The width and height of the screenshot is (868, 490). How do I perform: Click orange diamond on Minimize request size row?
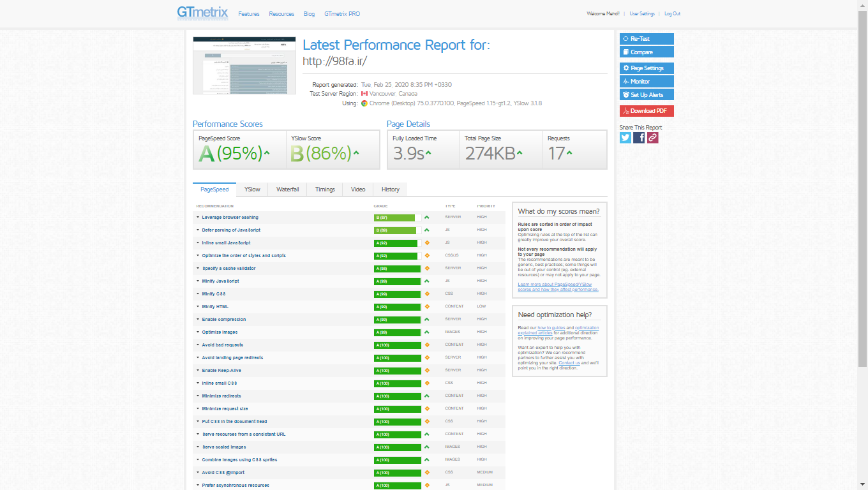pos(427,408)
